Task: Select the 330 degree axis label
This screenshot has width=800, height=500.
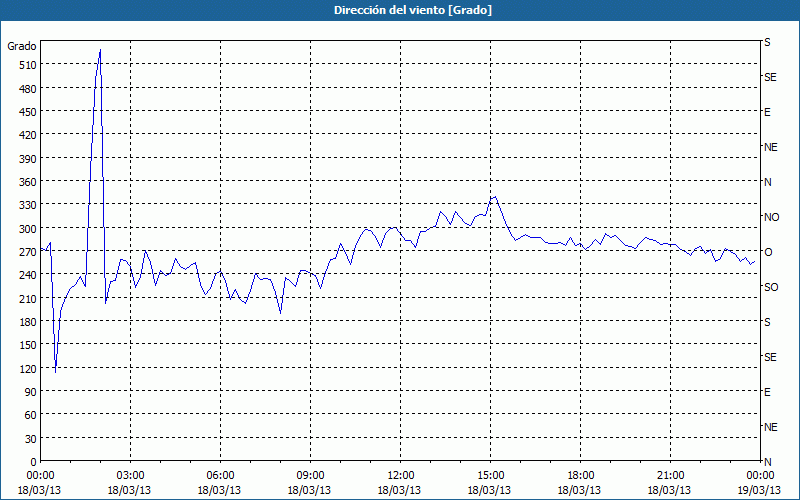Action: (28, 205)
